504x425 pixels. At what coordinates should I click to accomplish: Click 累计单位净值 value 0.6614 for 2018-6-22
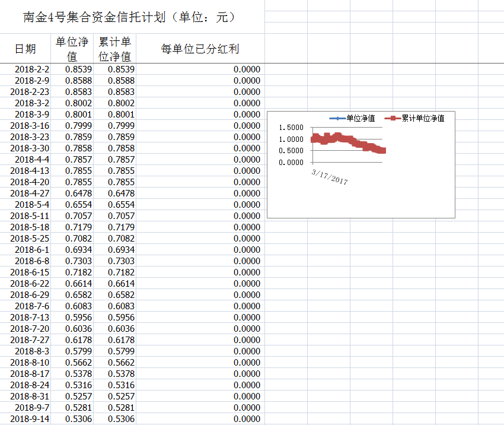115,283
